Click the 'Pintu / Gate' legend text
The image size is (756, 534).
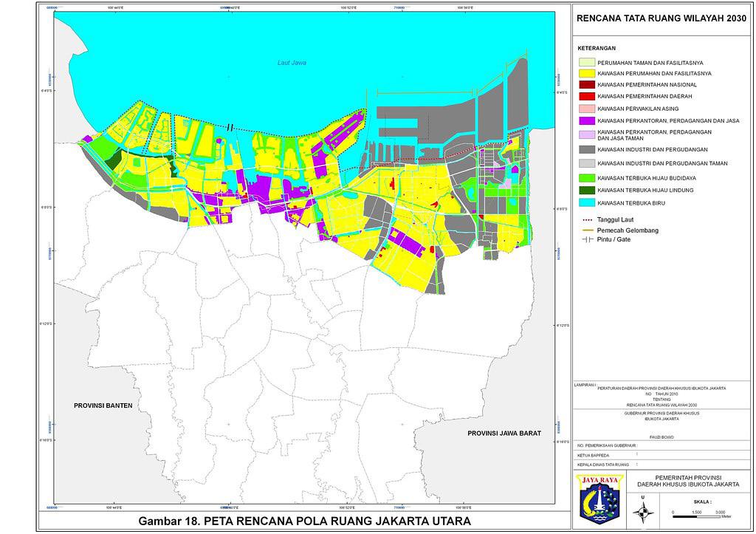614,239
